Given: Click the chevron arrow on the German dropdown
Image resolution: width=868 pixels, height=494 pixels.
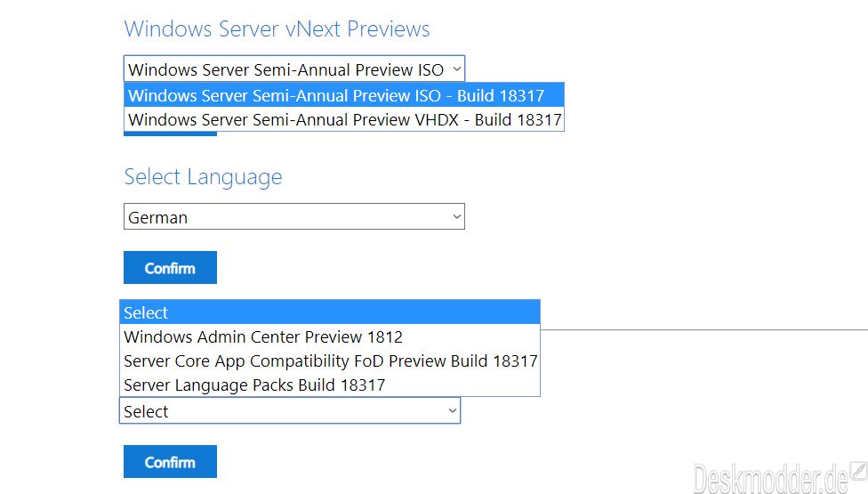Looking at the screenshot, I should (457, 216).
